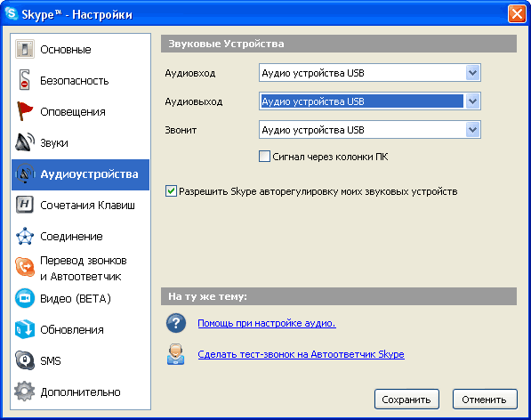
Task: Open Сочетания Клавиш section
Action: (81, 206)
